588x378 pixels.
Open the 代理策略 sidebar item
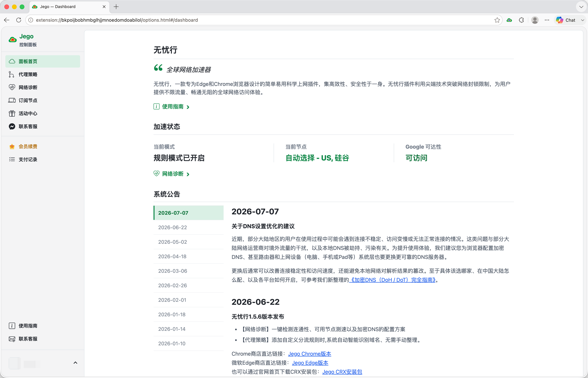point(43,74)
